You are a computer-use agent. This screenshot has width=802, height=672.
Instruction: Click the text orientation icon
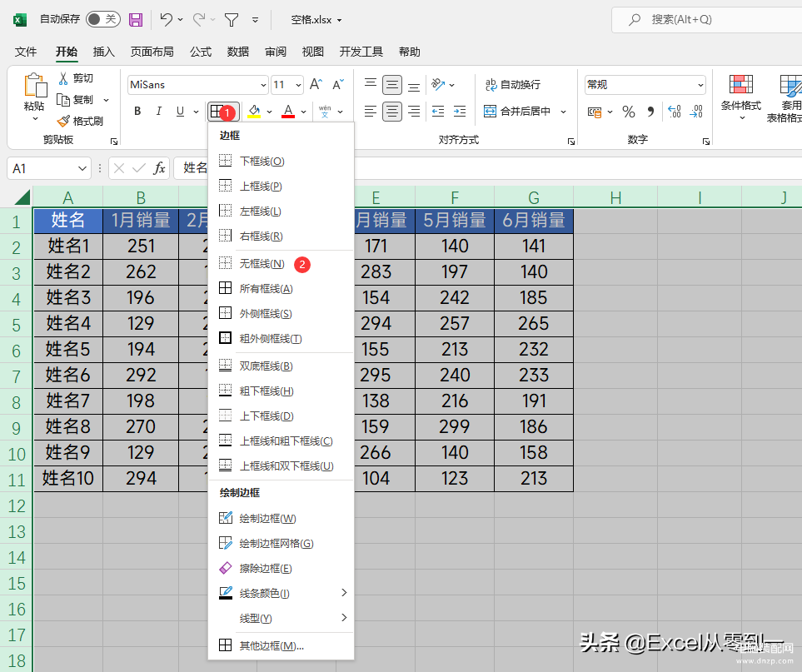point(438,84)
